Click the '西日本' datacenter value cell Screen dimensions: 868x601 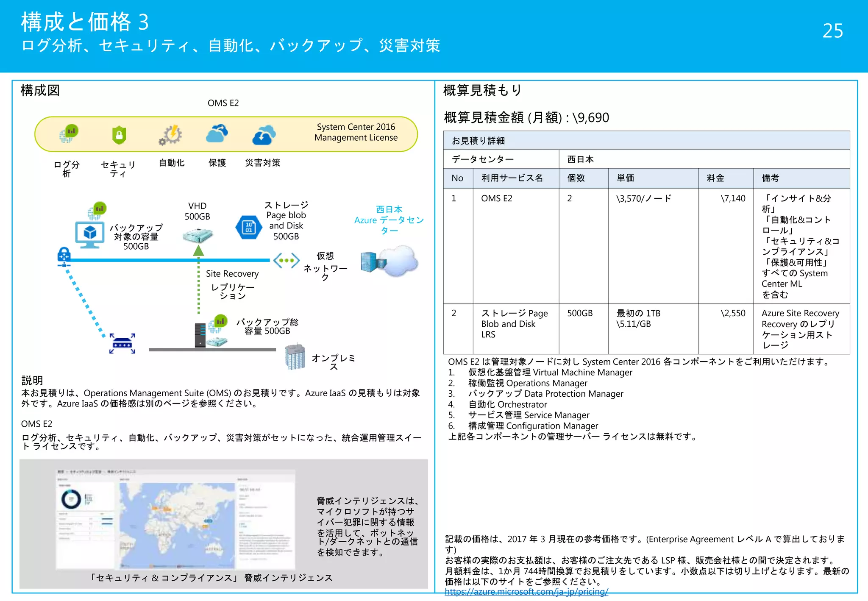click(x=704, y=159)
